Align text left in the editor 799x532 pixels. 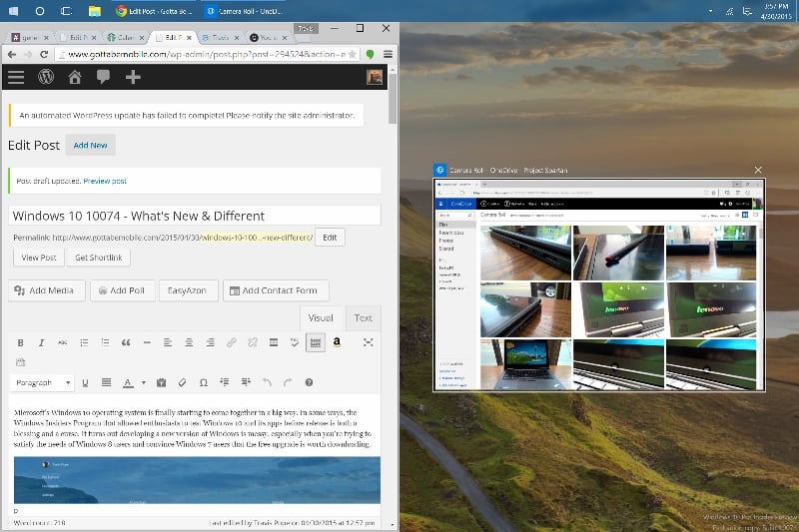[168, 342]
